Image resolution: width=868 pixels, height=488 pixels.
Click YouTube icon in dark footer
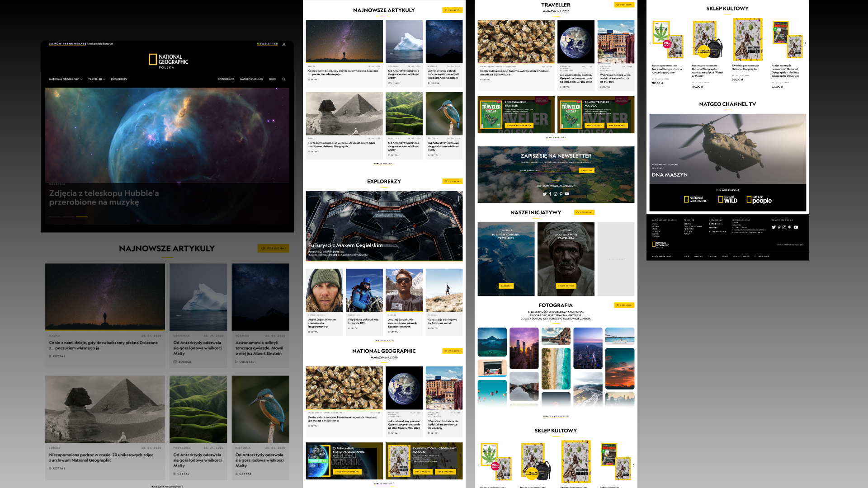pos(796,227)
